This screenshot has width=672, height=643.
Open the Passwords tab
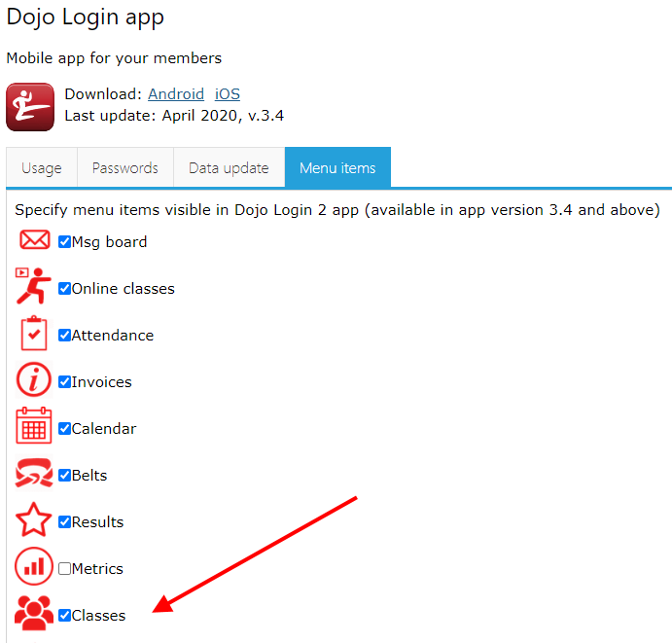tap(125, 168)
